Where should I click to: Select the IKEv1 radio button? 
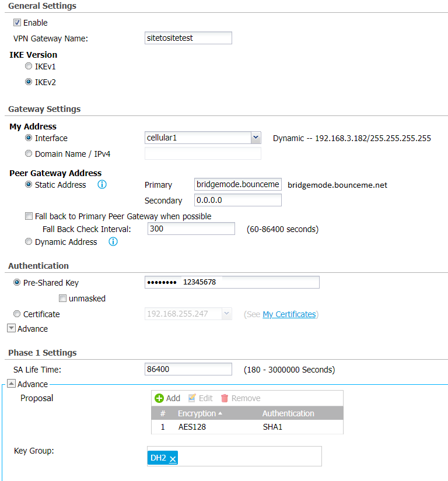(29, 66)
